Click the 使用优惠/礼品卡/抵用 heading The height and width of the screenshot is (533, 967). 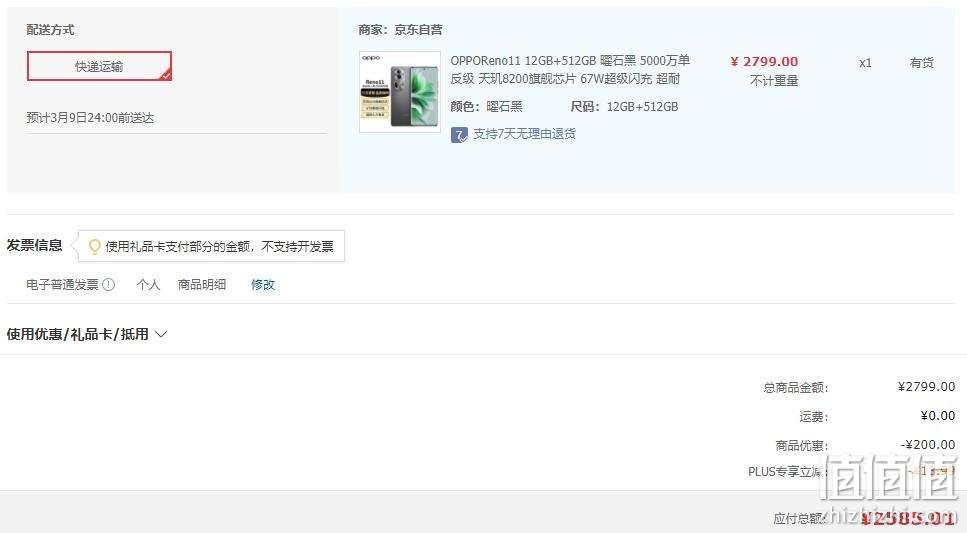click(78, 334)
